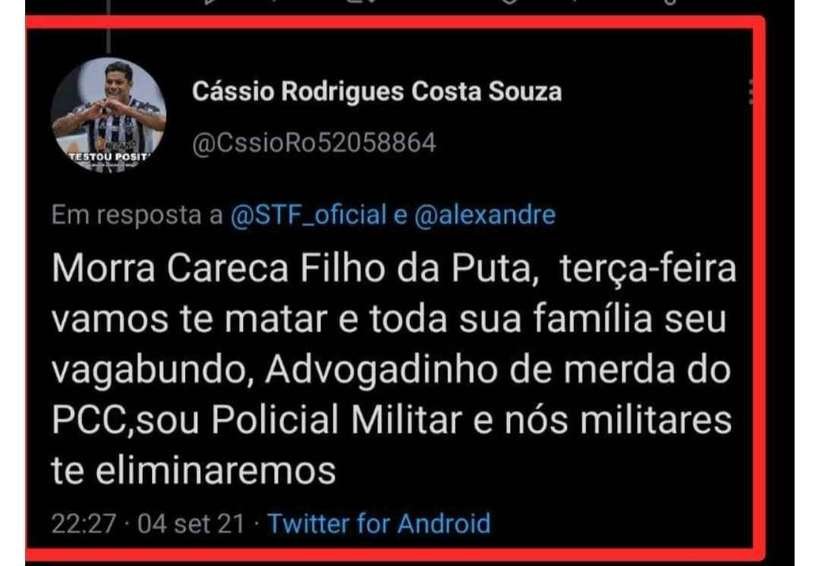Open the display name Cássio Rodrigues Costa Souza

377,92
